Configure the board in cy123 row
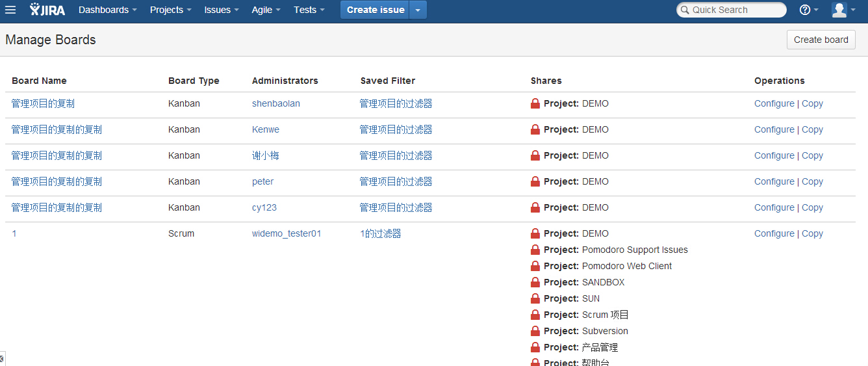 pyautogui.click(x=774, y=207)
